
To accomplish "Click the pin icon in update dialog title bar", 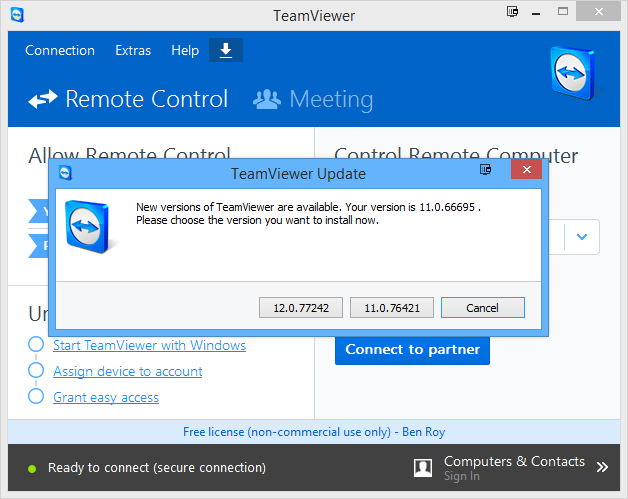I will [x=486, y=172].
